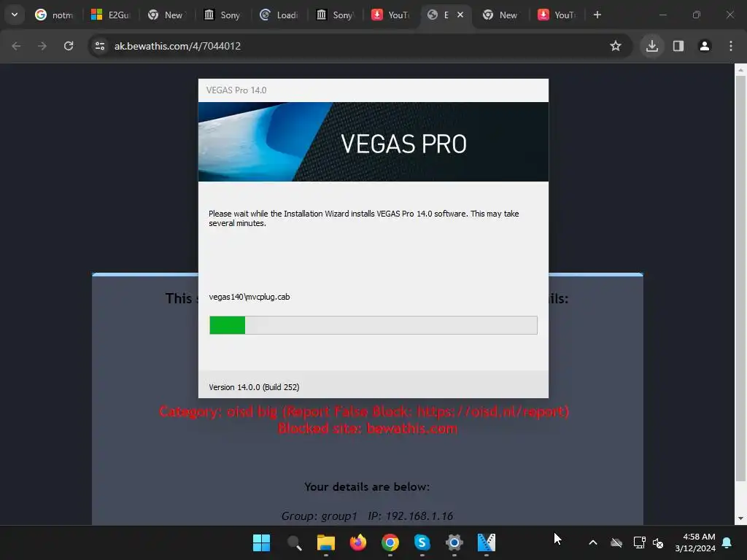
Task: Open the tab search dropdown arrow
Action: point(15,15)
